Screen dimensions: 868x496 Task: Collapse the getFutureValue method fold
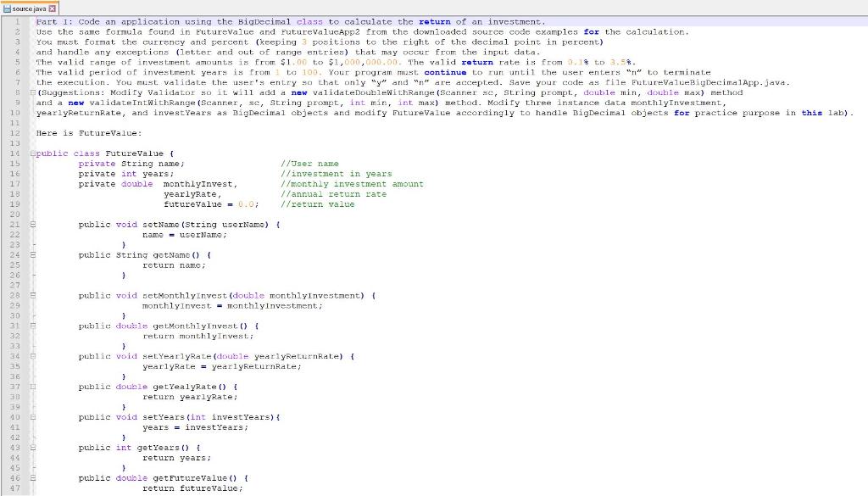(31, 477)
